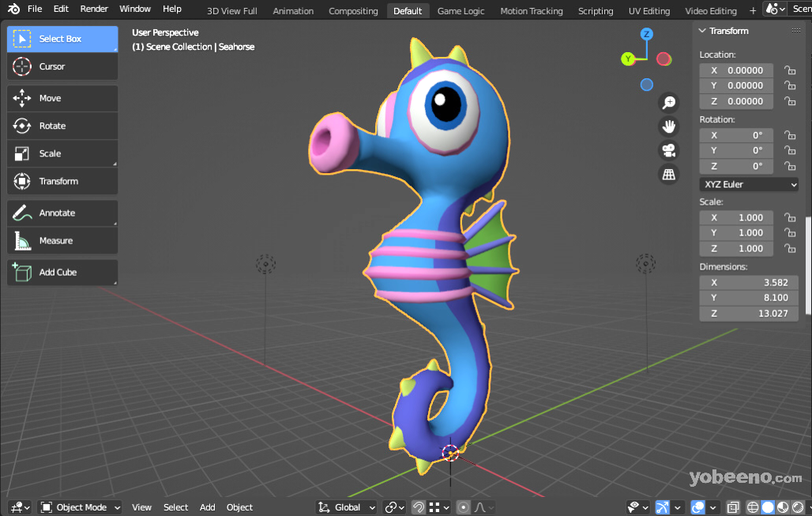Image resolution: width=812 pixels, height=516 pixels.
Task: Click the Blender logo icon
Action: pyautogui.click(x=14, y=9)
